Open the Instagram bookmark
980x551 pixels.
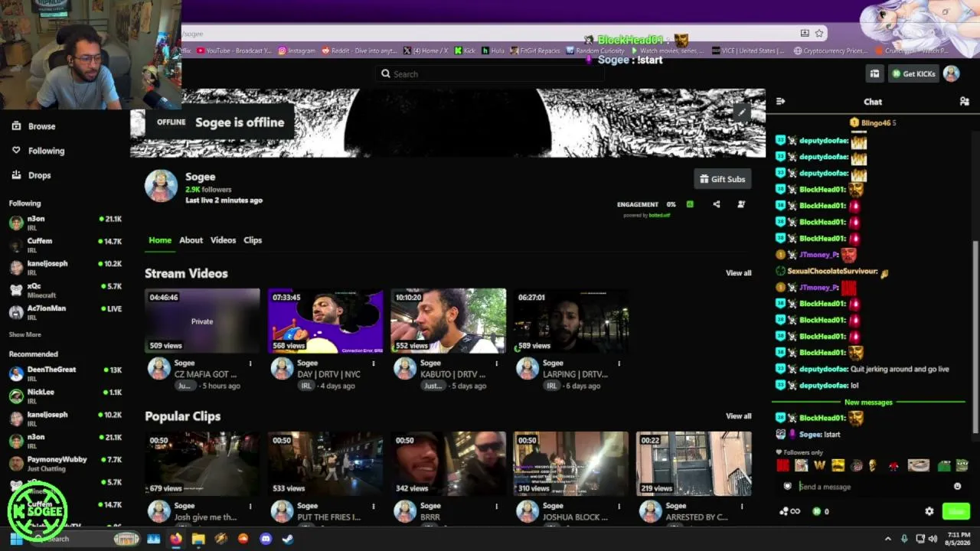(297, 51)
